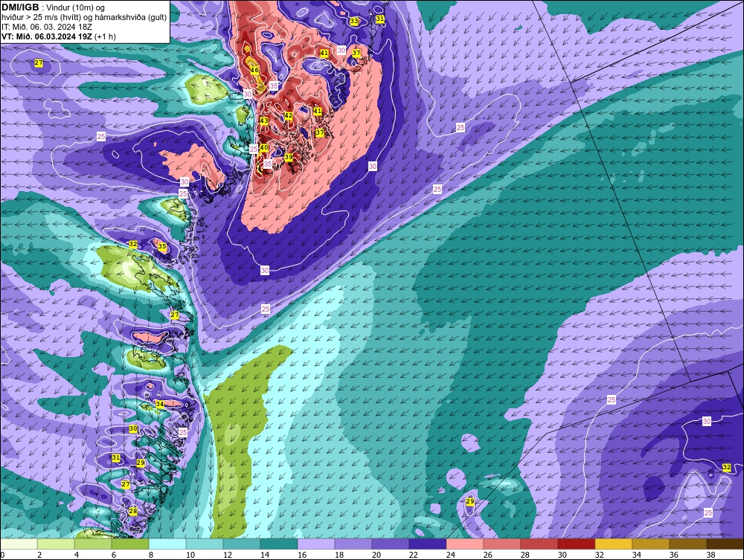Viewport: 744px width, 560px height.
Task: Click the 34–36 m/s ochre legend swatch
Action: coord(650,544)
